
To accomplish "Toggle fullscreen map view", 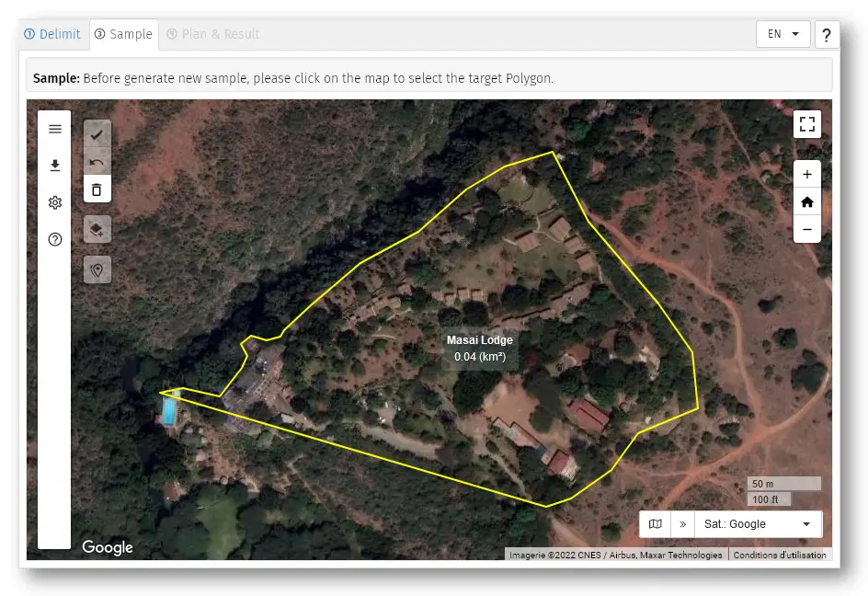I will tap(807, 124).
